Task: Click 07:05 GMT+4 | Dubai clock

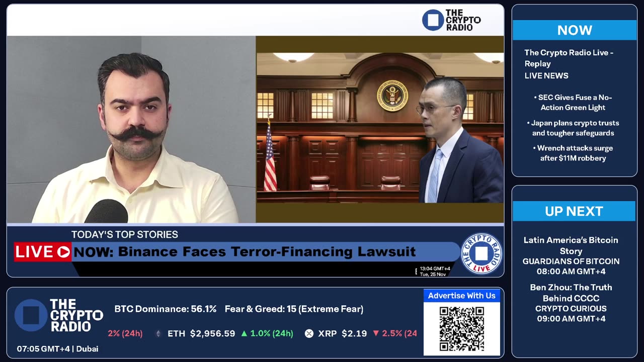Action: click(57, 348)
